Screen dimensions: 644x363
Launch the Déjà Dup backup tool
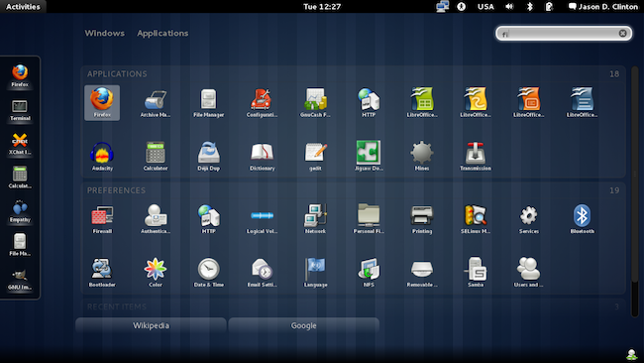[x=209, y=157]
